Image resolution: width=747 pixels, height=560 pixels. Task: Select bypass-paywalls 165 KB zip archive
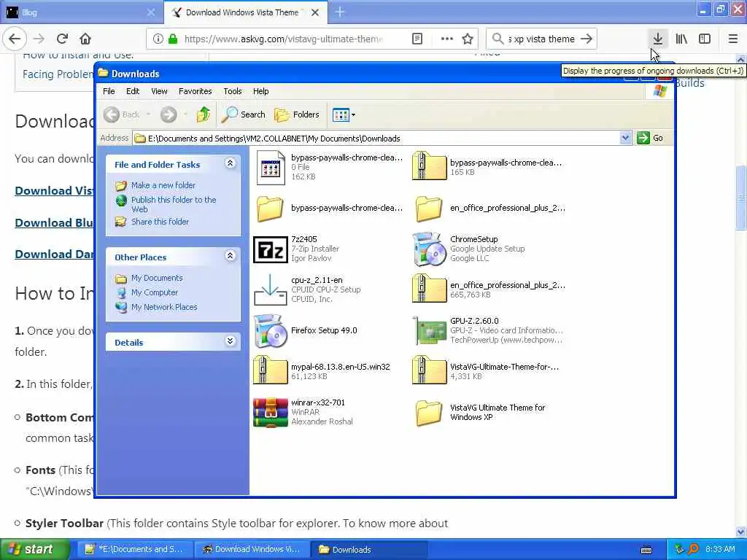(x=430, y=166)
